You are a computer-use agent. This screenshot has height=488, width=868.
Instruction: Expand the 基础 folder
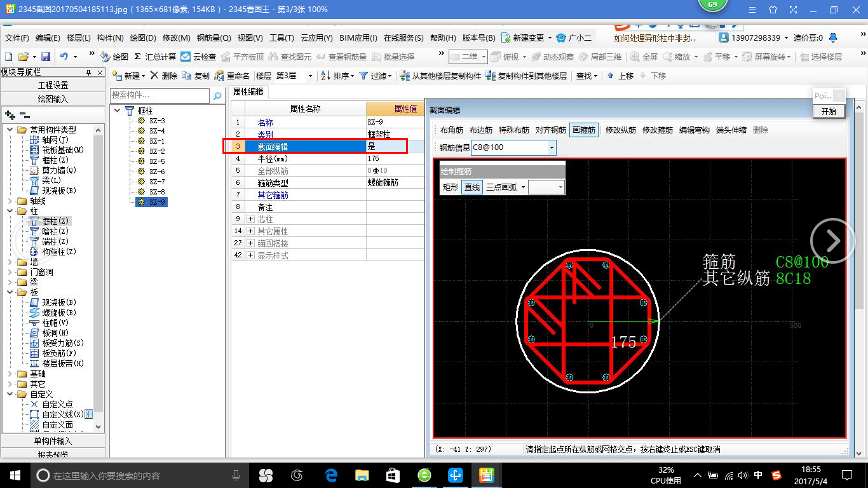point(10,374)
